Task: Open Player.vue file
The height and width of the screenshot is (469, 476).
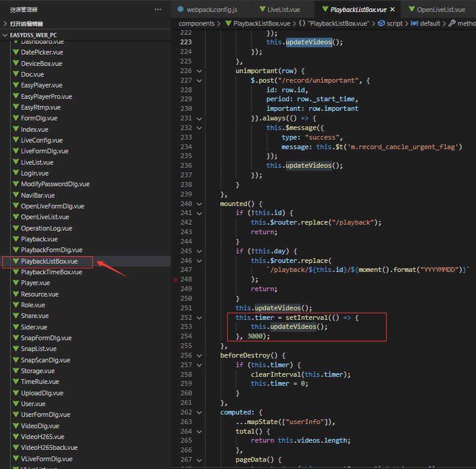Action: click(x=35, y=283)
